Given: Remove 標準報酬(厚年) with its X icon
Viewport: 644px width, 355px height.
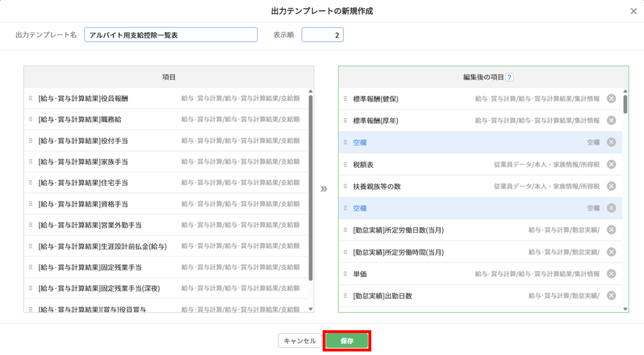Looking at the screenshot, I should pyautogui.click(x=611, y=120).
